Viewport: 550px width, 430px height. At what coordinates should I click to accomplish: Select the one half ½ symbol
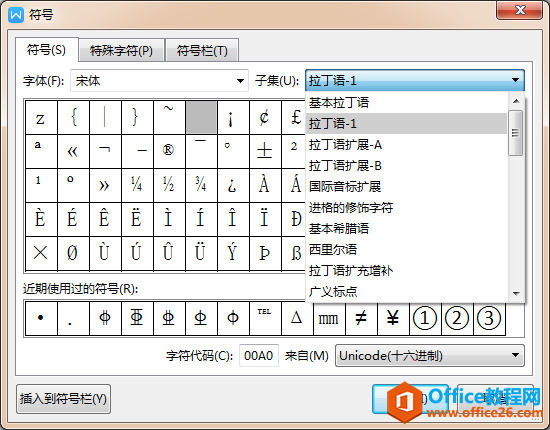[169, 185]
